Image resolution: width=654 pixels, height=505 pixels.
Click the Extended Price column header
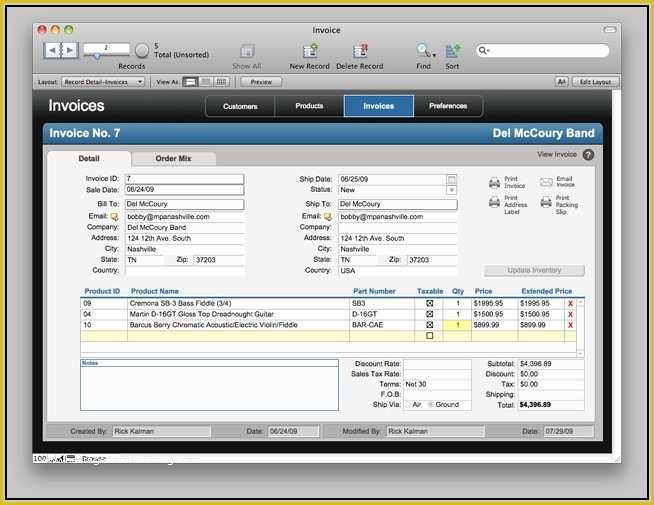pos(546,291)
